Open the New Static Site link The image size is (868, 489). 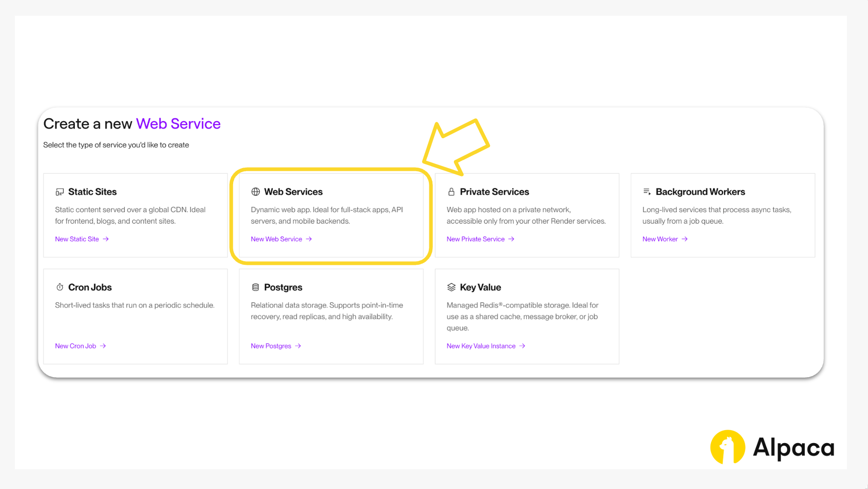coord(77,239)
